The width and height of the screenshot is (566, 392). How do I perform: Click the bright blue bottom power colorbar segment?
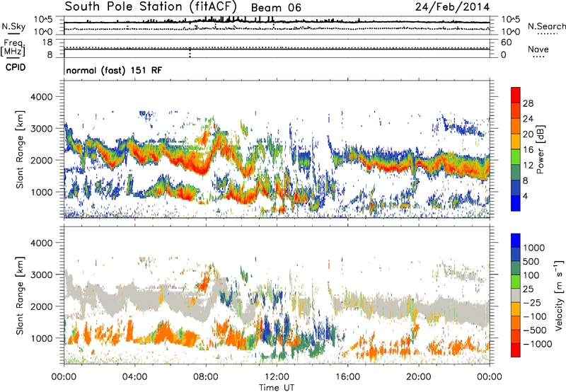[x=516, y=203]
